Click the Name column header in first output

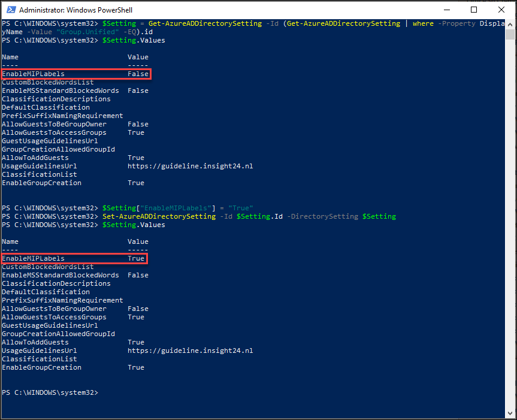point(10,57)
